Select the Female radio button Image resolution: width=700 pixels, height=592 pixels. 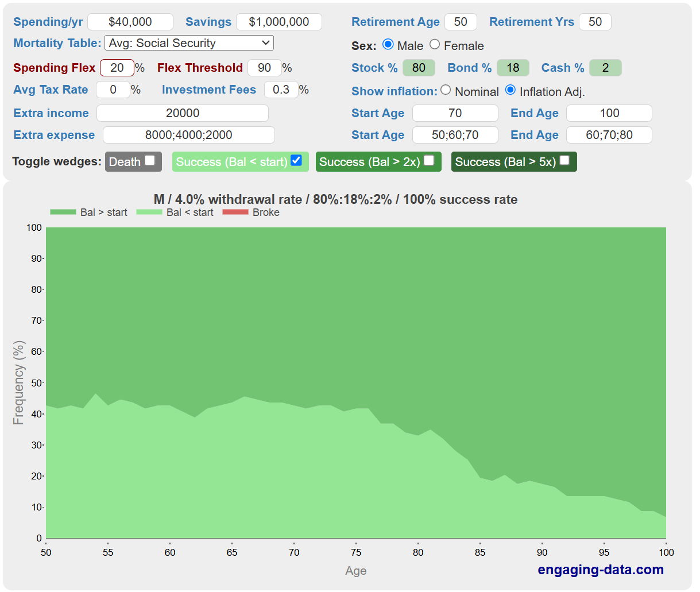[x=435, y=45]
